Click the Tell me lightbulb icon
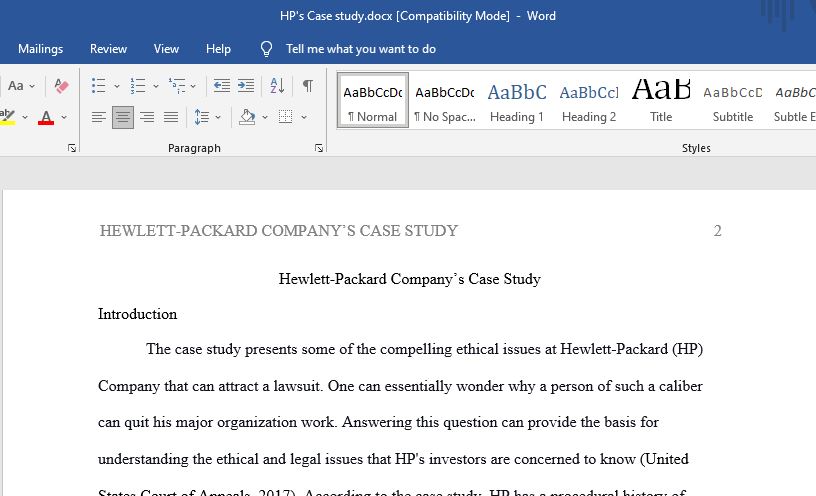This screenshot has height=496, width=816. (266, 49)
